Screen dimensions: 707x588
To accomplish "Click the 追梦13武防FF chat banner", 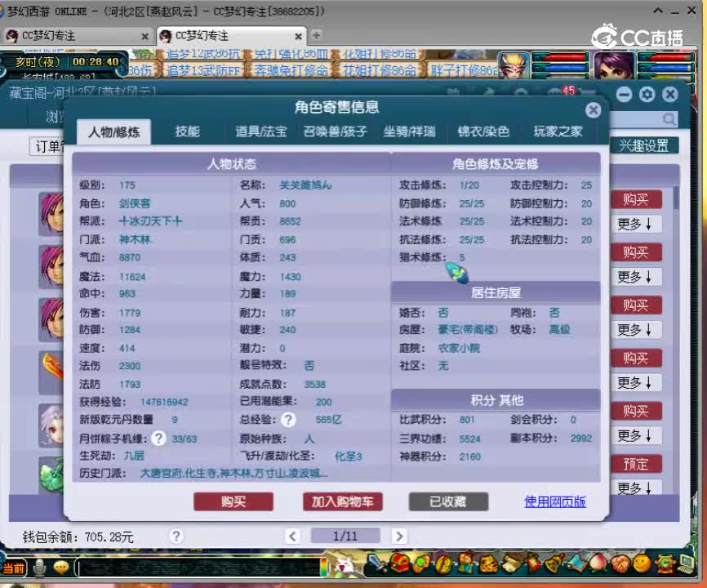I will coord(203,70).
